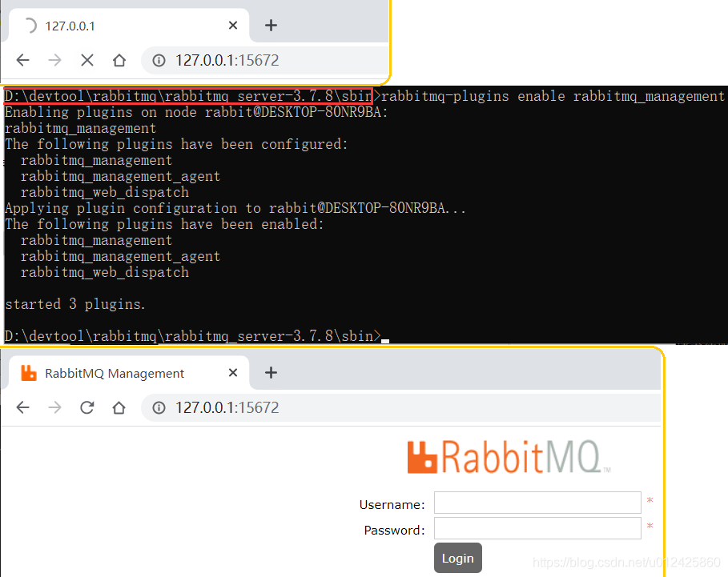Click back arrow in top loading browser

point(22,60)
